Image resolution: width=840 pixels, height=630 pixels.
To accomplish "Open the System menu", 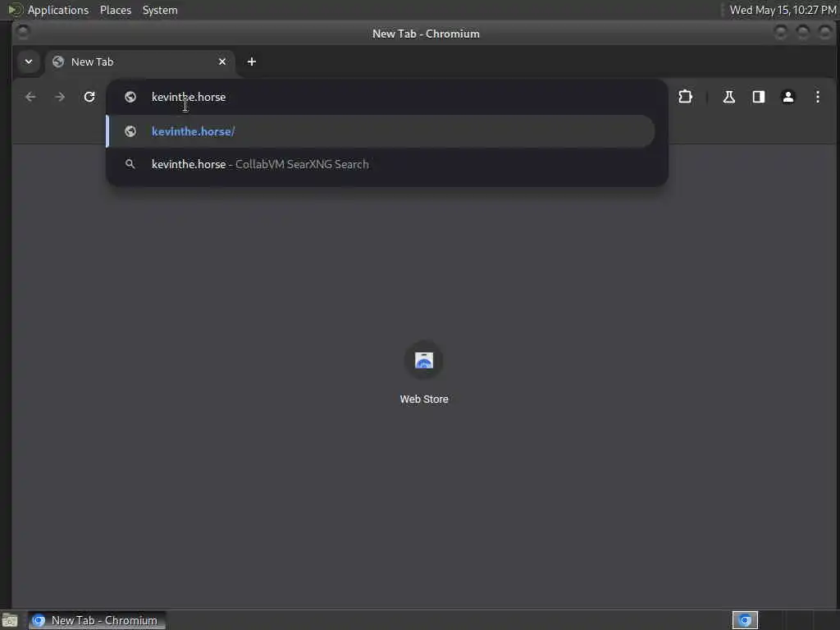I will click(160, 10).
